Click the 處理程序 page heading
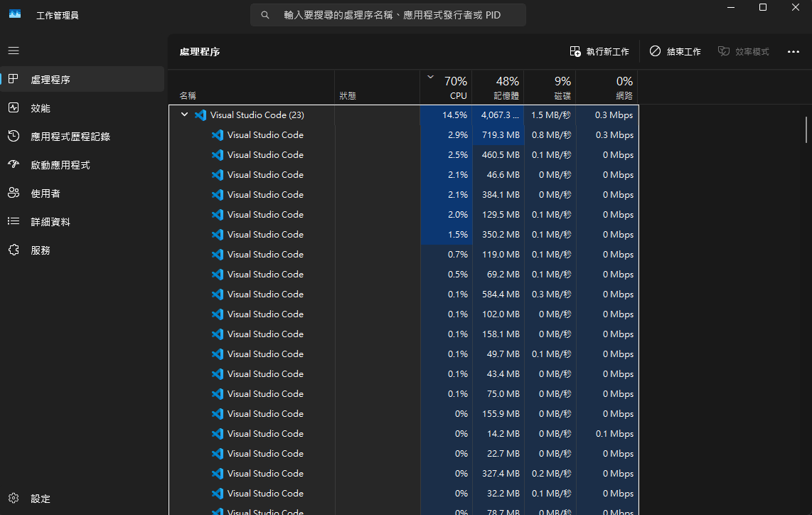 tap(200, 52)
